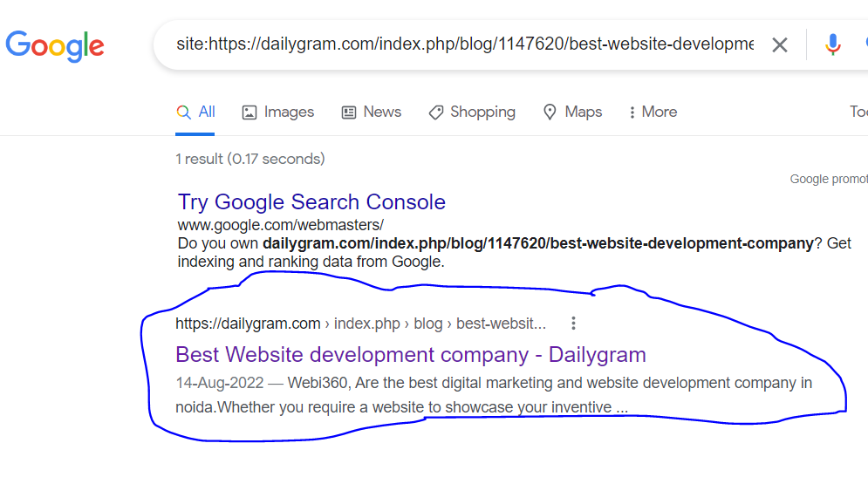Click inside the site: search query field

[x=464, y=44]
